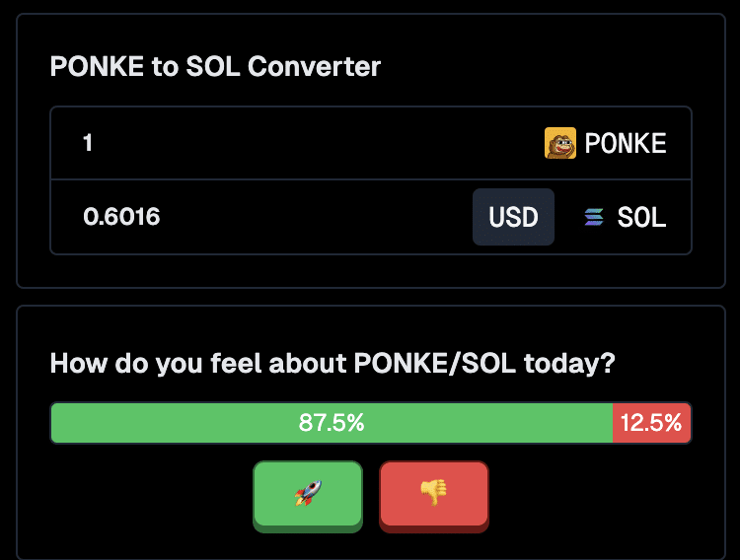The width and height of the screenshot is (740, 560).
Task: Vote bearish with the thumbs-down button
Action: click(434, 494)
